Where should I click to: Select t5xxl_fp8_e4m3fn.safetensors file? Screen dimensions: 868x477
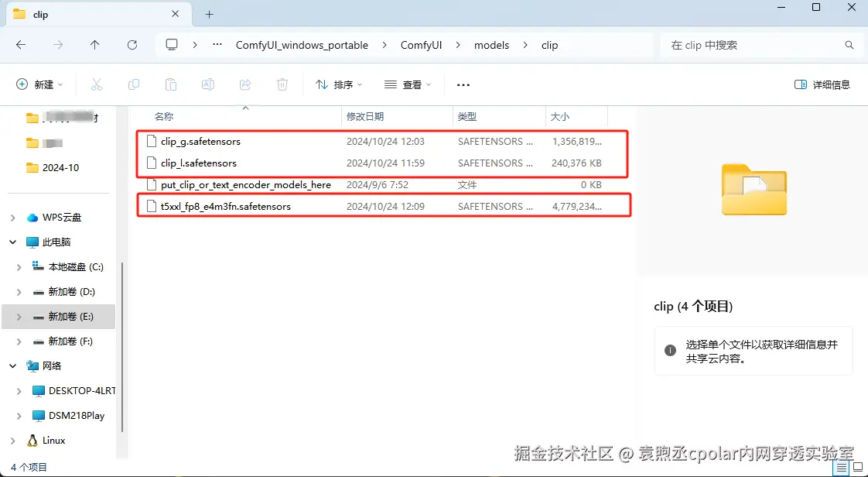point(226,206)
